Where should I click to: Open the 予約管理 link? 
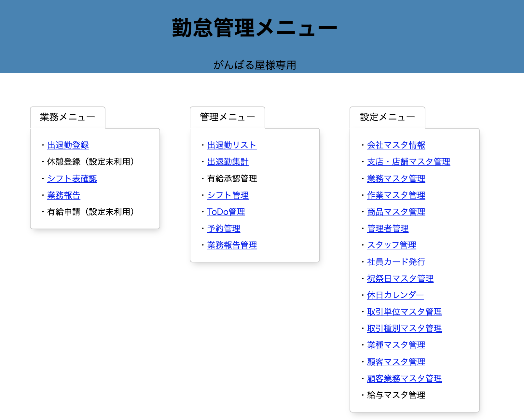coord(224,229)
